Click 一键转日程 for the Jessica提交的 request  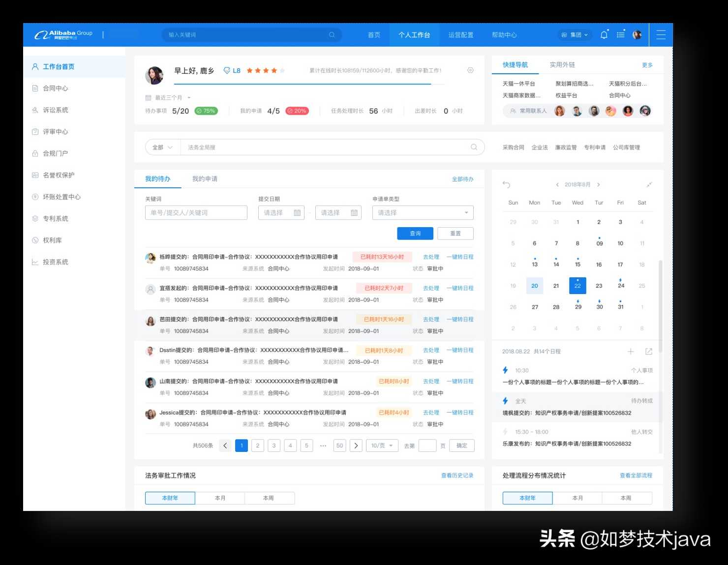pos(460,413)
